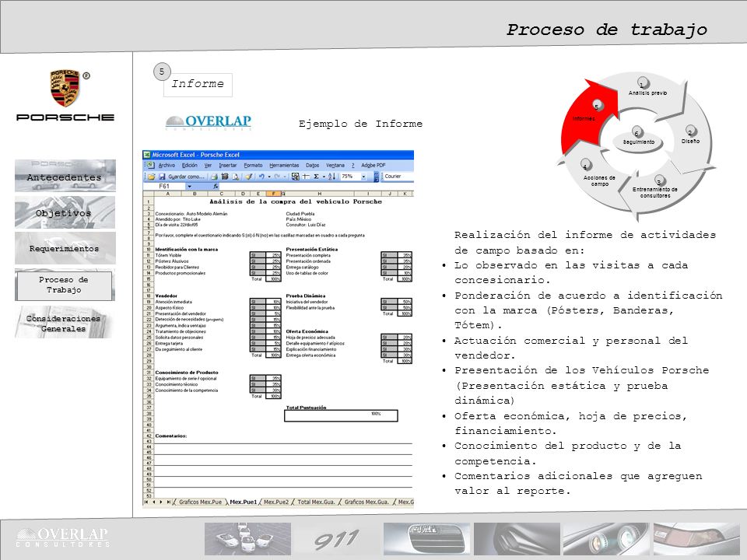Switch to Mex.Pue2 sheet tab
This screenshot has width=747, height=560.
click(x=276, y=502)
